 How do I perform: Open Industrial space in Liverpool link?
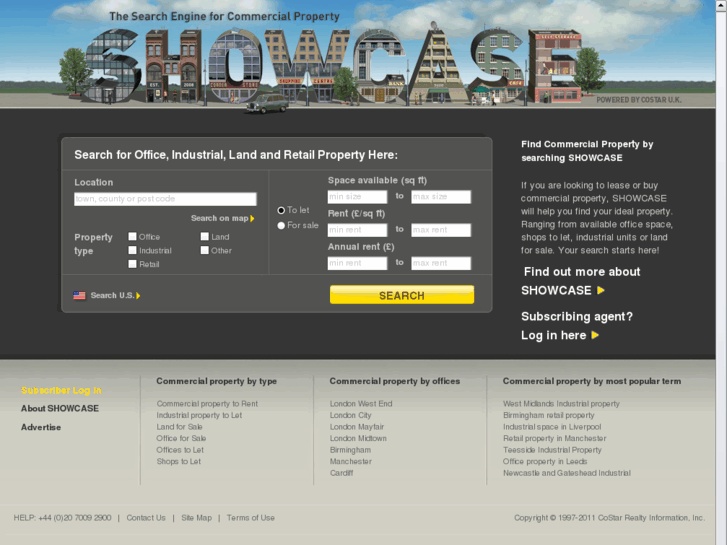pos(552,427)
